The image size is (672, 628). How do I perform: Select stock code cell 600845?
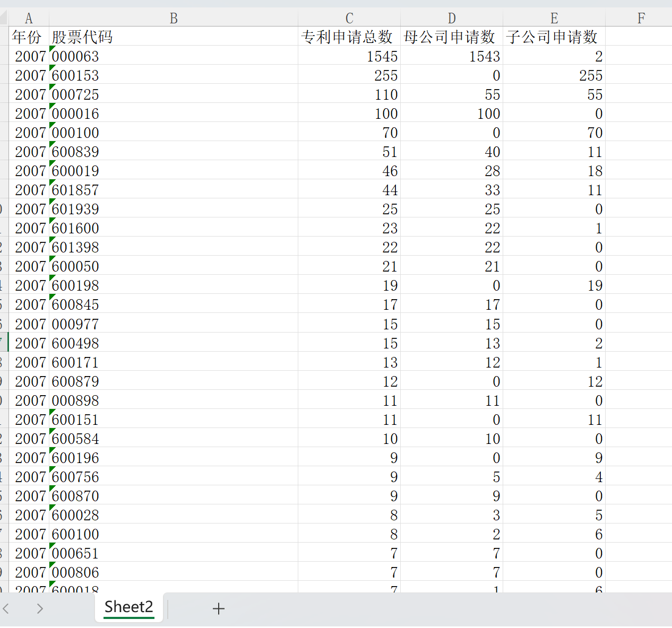174,303
